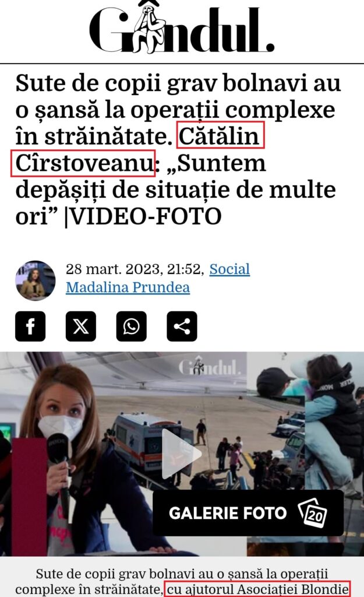This screenshot has height=597, width=364.
Task: Click the publication date 28 mart. 2023
Action: click(x=133, y=269)
